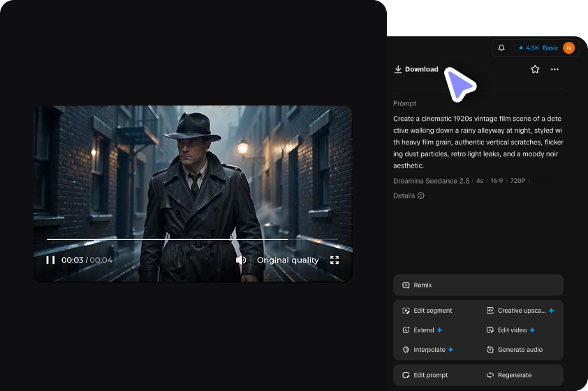Click the video progress bar
588x391 pixels.
[192, 239]
